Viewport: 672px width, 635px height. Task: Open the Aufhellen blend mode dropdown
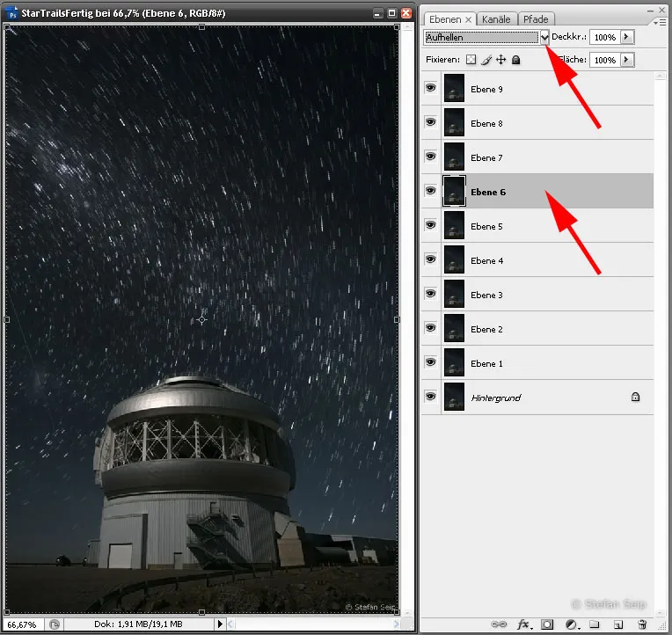pyautogui.click(x=544, y=37)
